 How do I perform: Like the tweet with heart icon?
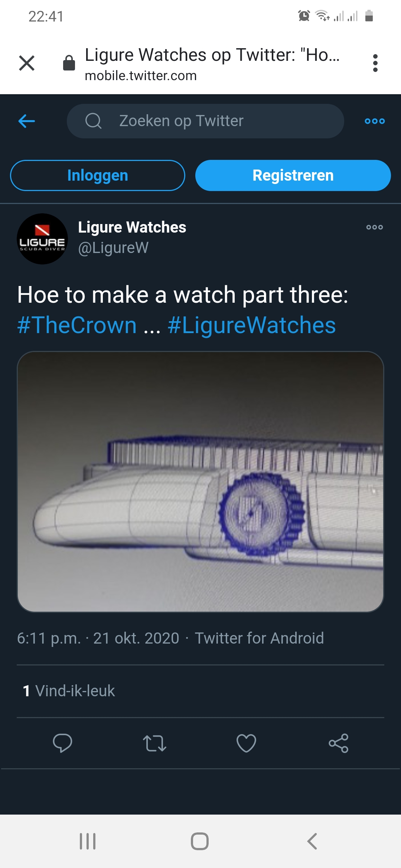(x=247, y=743)
